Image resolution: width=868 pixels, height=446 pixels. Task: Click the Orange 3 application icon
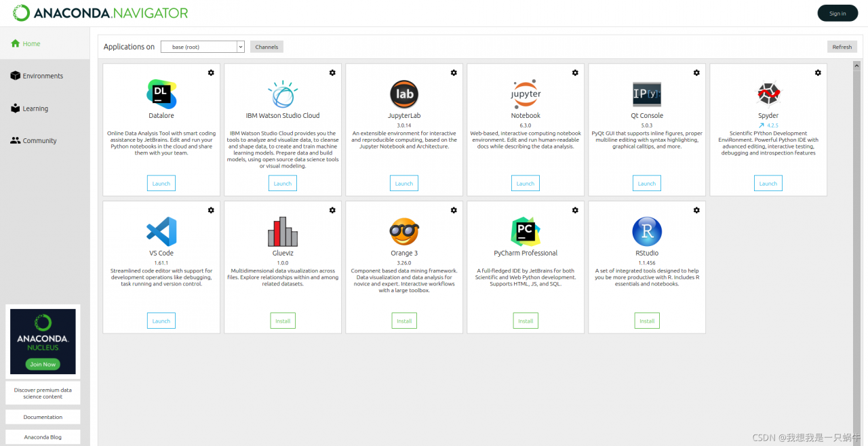pyautogui.click(x=404, y=232)
